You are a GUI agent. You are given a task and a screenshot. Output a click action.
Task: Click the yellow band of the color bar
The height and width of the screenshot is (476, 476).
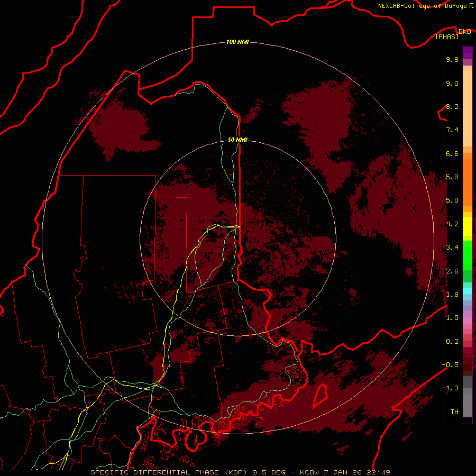pos(467,226)
